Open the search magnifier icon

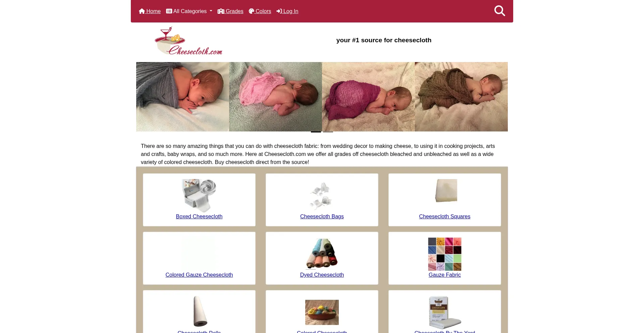click(x=499, y=11)
